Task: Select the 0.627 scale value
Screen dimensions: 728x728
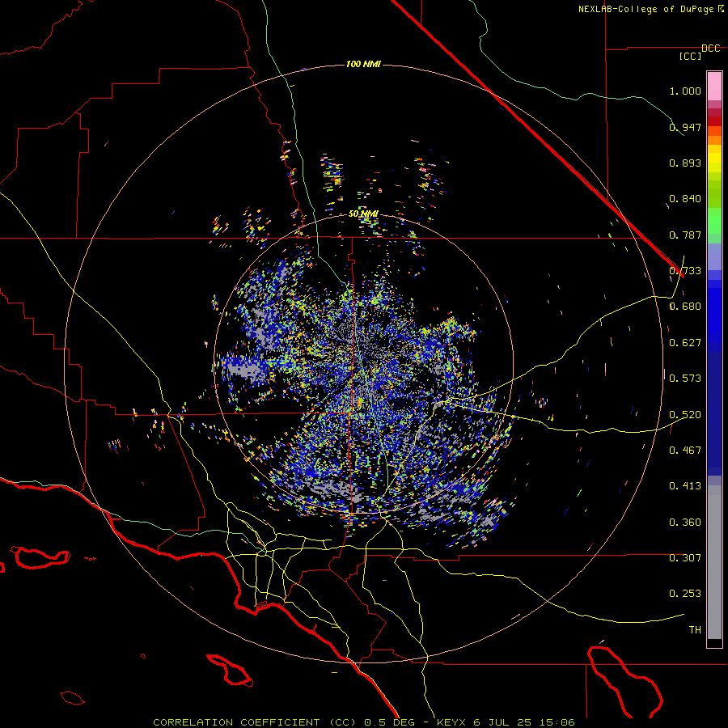Action: [685, 343]
